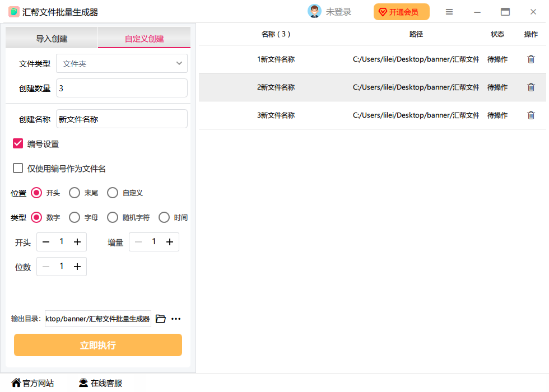Click the 开通会员 membership button

click(x=401, y=12)
